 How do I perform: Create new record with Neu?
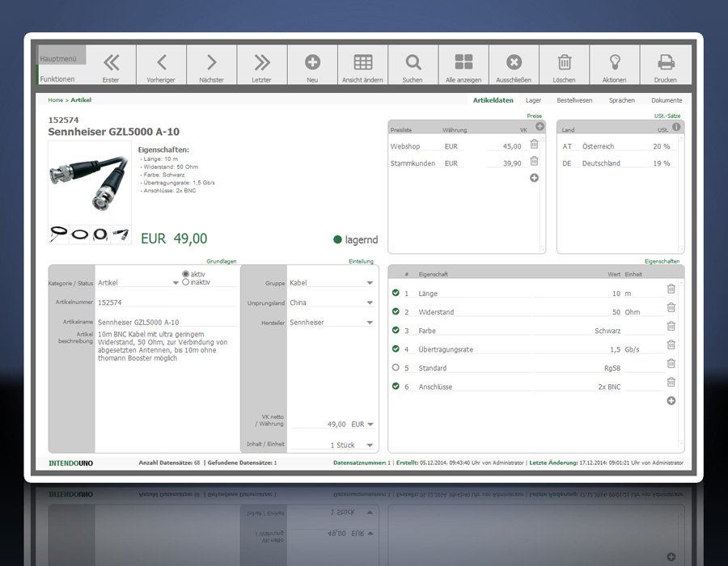312,65
